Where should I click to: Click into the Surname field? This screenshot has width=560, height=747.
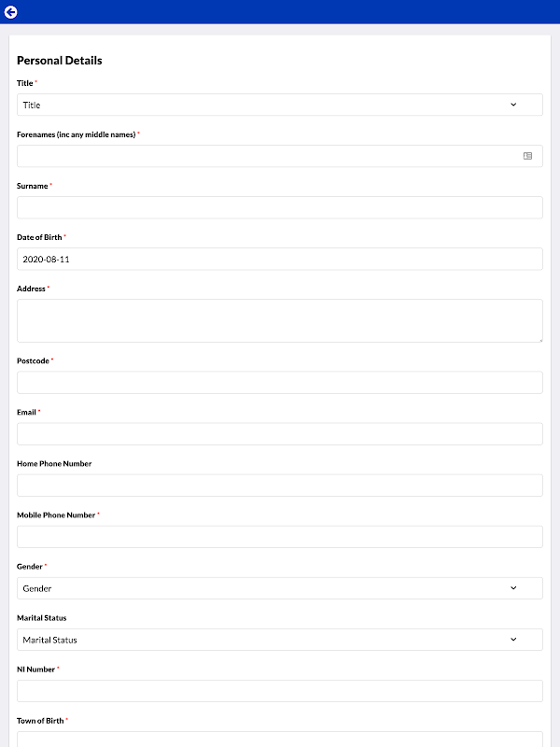click(280, 207)
